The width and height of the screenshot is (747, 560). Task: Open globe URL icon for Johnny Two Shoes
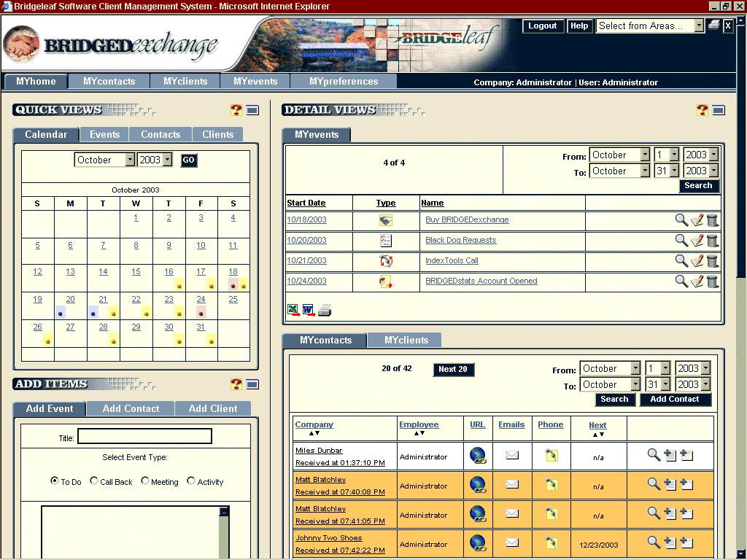tap(478, 543)
